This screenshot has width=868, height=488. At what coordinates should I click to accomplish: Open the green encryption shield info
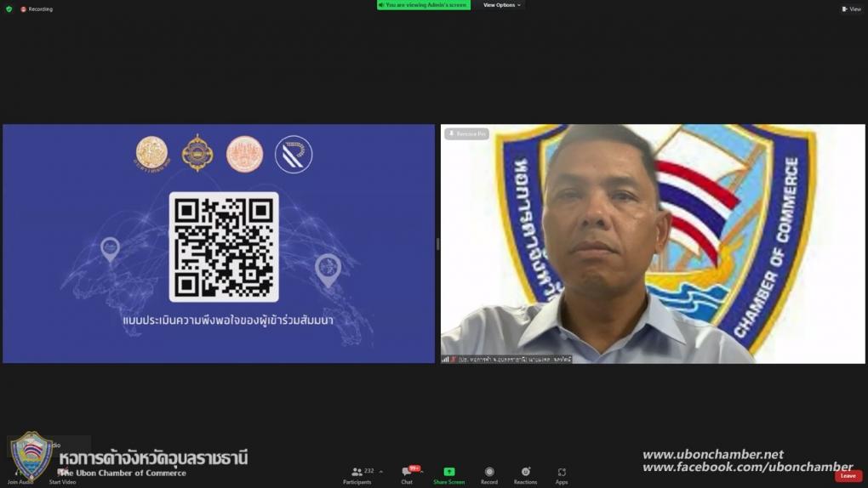(x=9, y=9)
